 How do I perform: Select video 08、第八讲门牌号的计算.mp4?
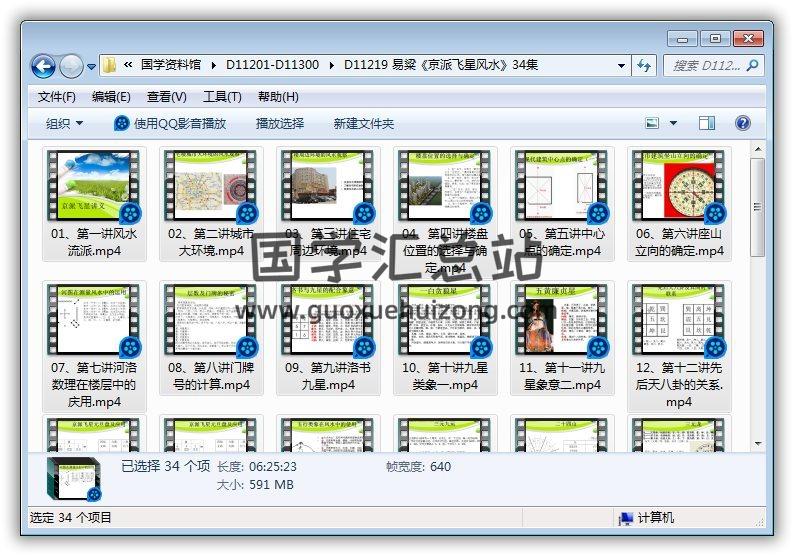211,338
